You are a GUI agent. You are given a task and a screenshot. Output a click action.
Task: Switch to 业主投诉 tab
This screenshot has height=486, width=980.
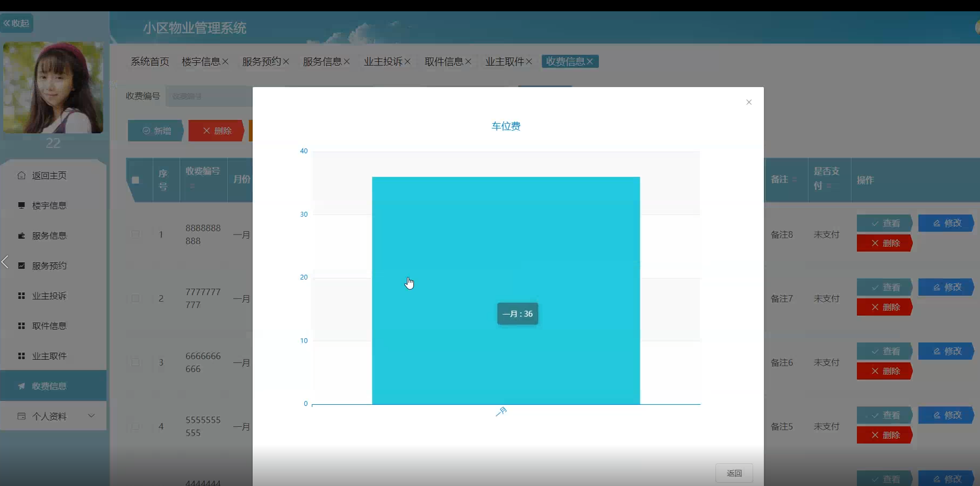point(383,62)
